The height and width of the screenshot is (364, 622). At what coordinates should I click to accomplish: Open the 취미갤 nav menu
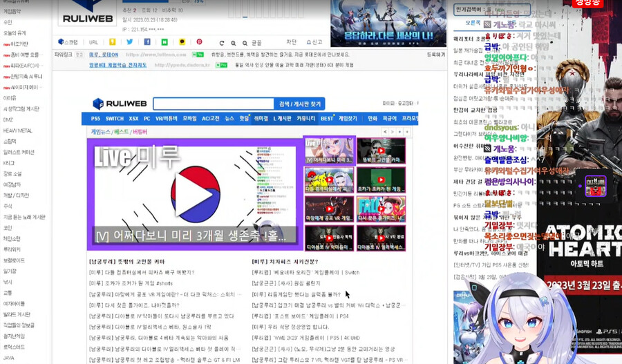tap(261, 119)
